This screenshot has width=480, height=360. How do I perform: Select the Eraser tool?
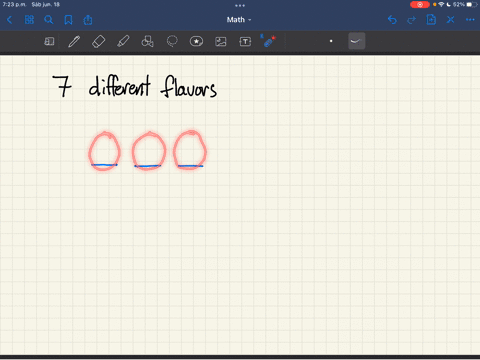tap(98, 42)
